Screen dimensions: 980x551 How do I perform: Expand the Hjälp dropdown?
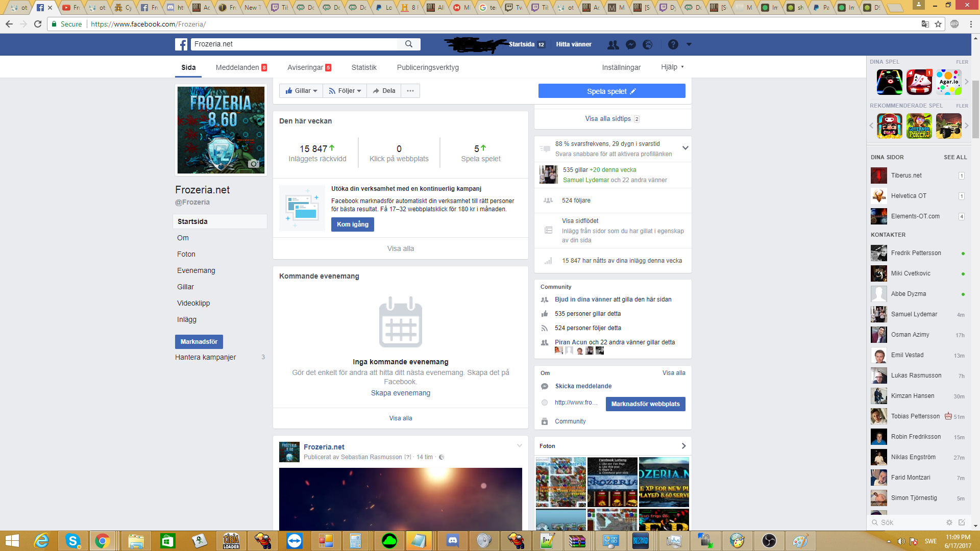(x=672, y=67)
